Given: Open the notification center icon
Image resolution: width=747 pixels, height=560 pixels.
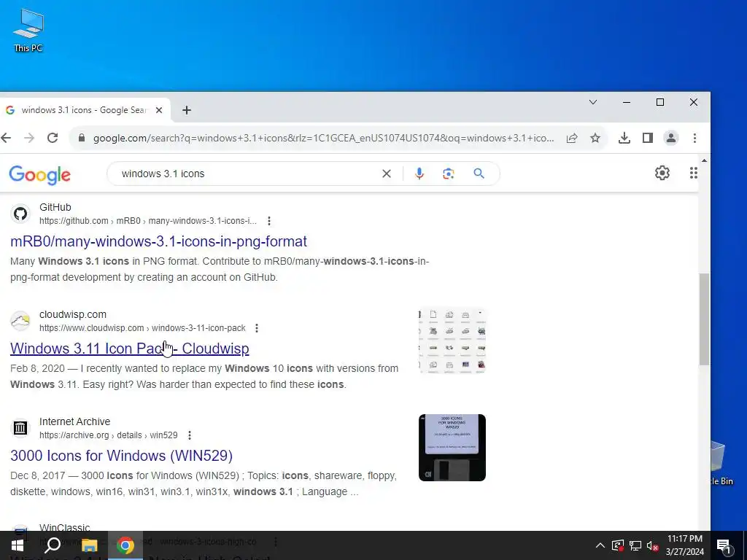Looking at the screenshot, I should tap(724, 546).
